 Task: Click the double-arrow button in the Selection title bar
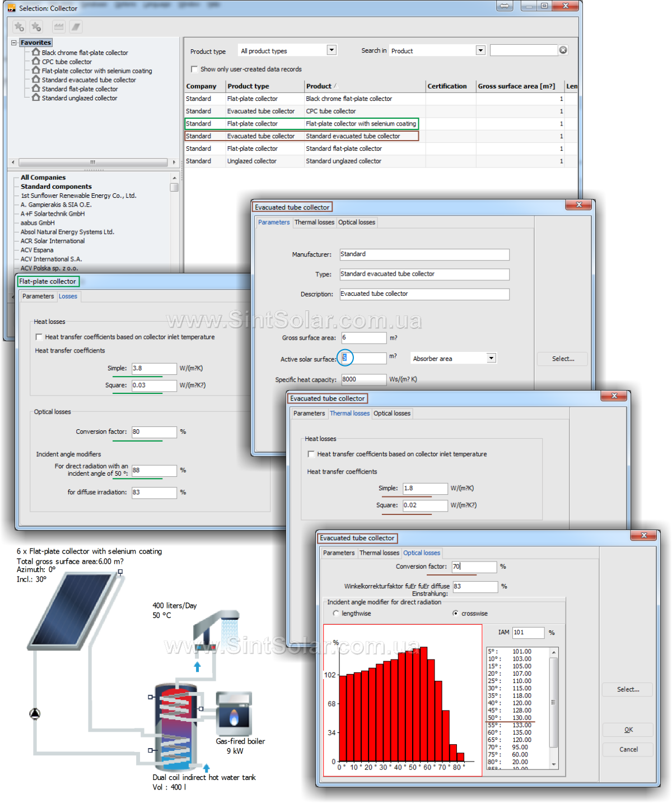(505, 6)
